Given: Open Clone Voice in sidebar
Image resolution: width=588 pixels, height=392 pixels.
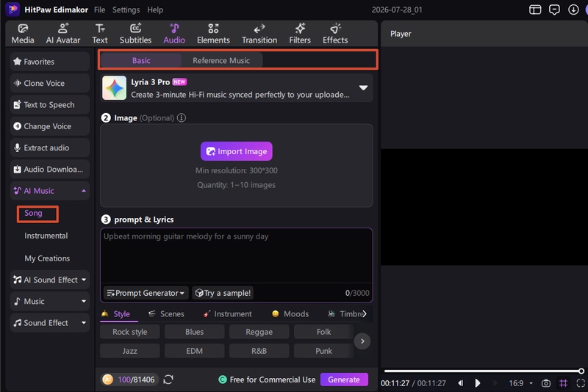Looking at the screenshot, I should tap(49, 83).
